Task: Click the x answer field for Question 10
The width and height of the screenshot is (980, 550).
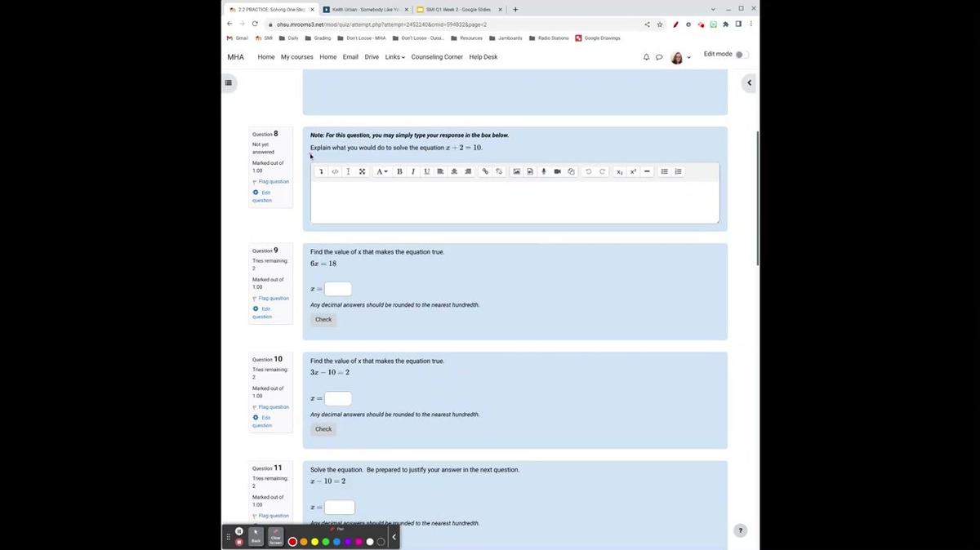Action: [338, 398]
